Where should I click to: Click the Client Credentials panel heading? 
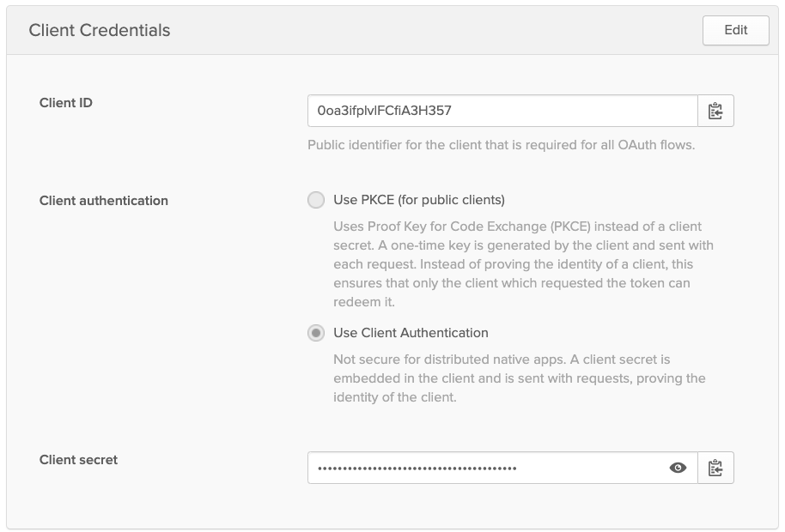pyautogui.click(x=100, y=30)
